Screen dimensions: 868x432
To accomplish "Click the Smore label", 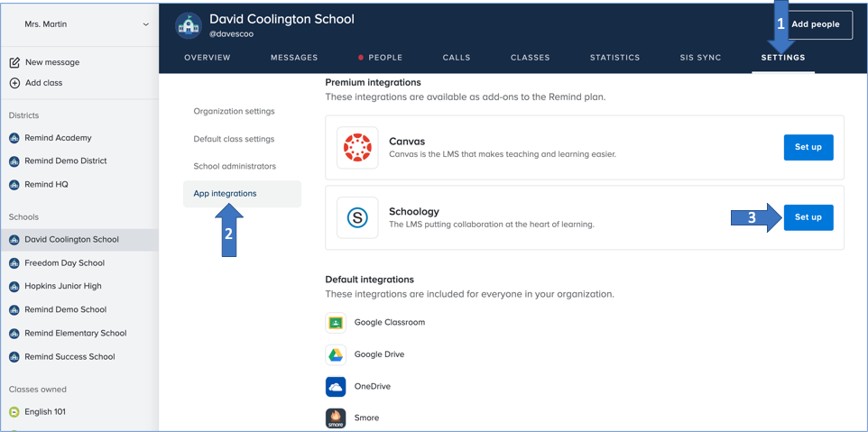I will point(367,418).
